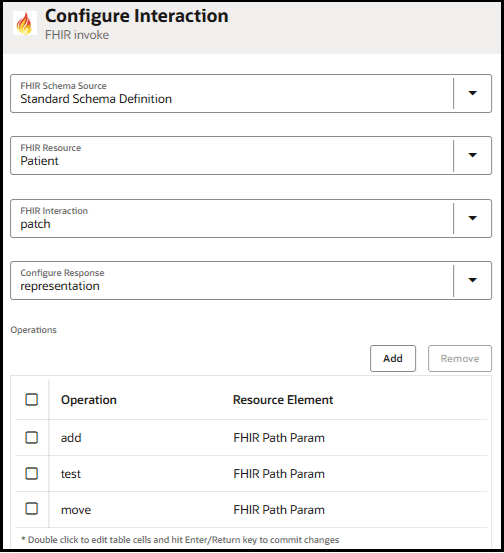The width and height of the screenshot is (504, 553).
Task: Click FHIR Path Param in add row
Action: [x=279, y=438]
